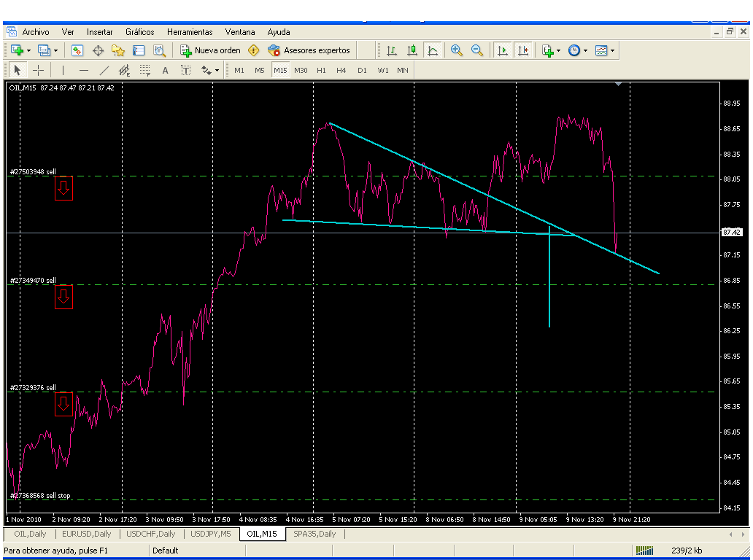Viewport: 753px width, 560px height.
Task: Switch to EURUSD,Daily chart tab
Action: 86,534
